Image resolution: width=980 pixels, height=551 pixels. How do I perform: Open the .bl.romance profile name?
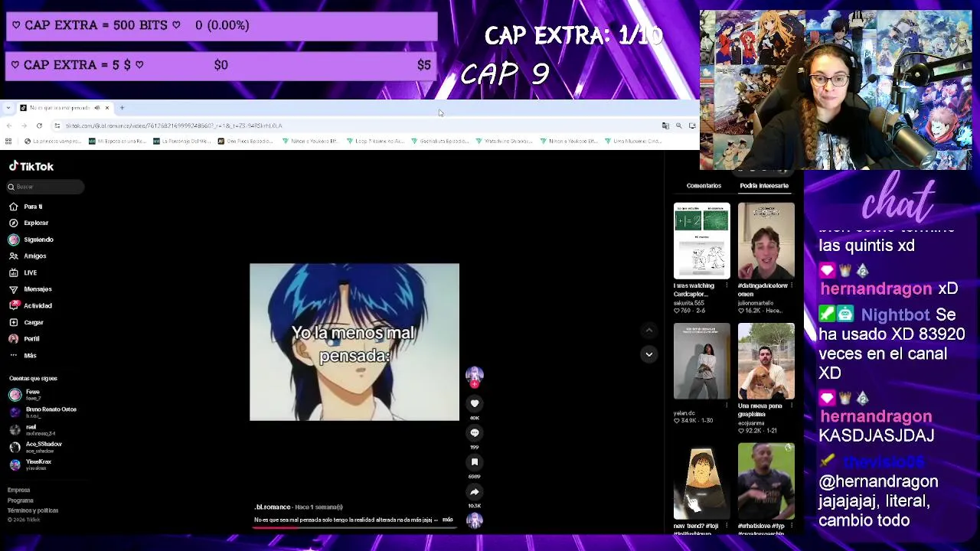273,507
